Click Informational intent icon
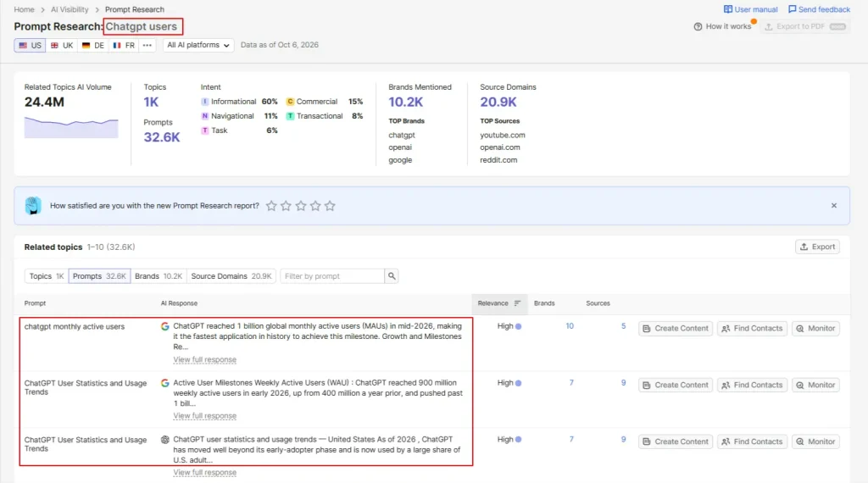Image resolution: width=868 pixels, height=483 pixels. point(205,102)
